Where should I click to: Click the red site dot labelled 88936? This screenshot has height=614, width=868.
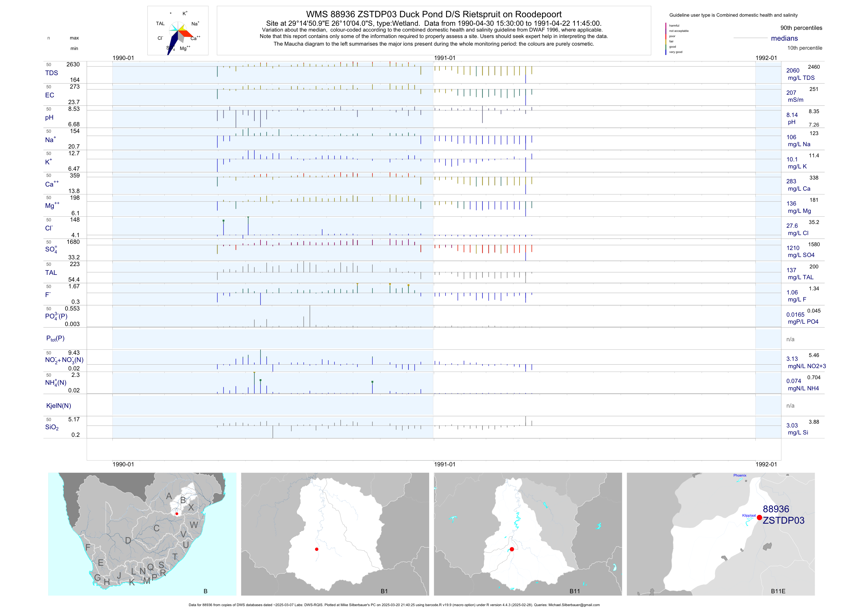coord(759,518)
